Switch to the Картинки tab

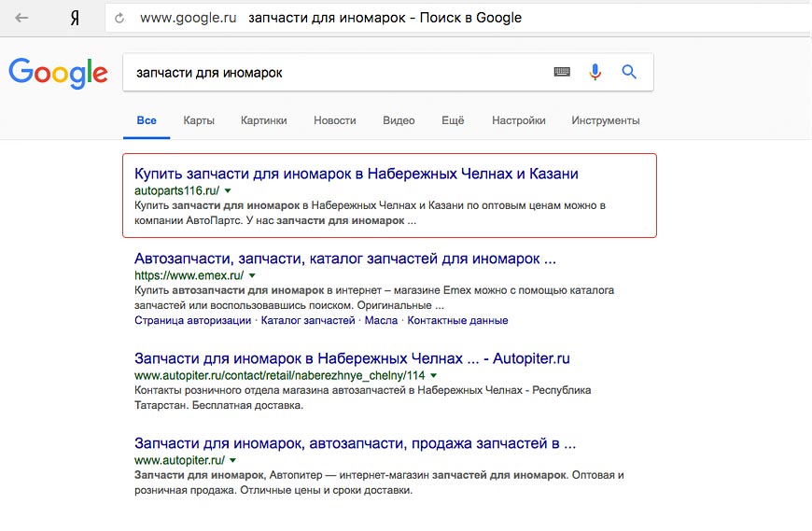pos(263,120)
